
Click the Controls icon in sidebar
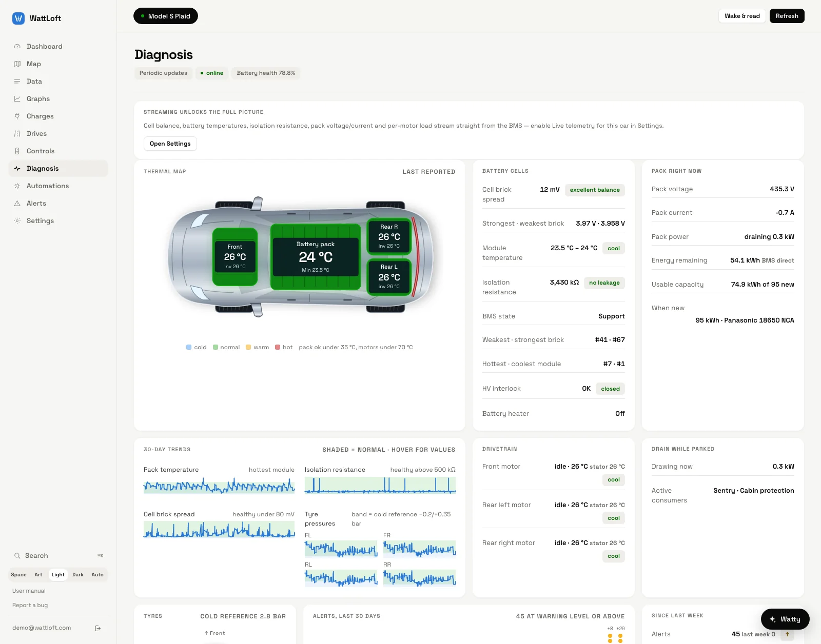[x=17, y=151]
